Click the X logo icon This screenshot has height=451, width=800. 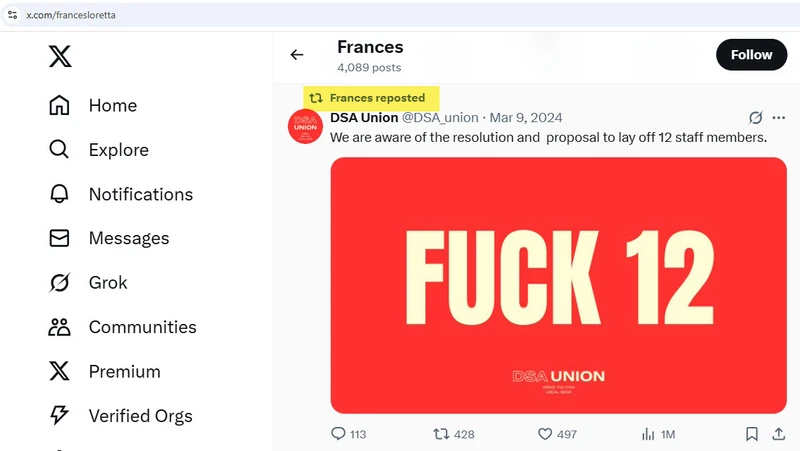[60, 57]
